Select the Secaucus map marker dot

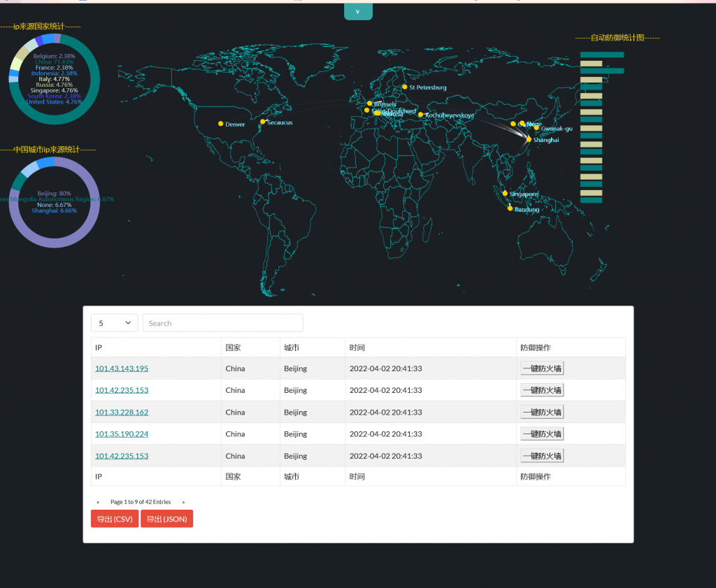pyautogui.click(x=263, y=122)
